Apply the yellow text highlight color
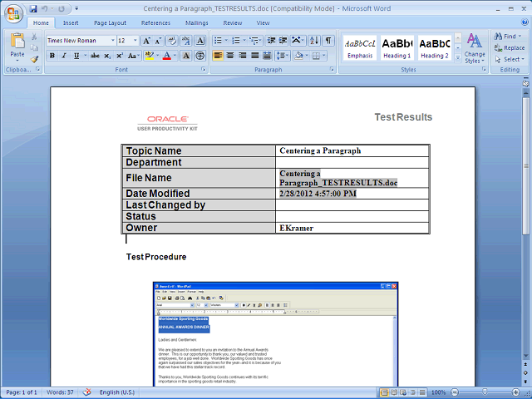Screen dimensions: 532x399 pyautogui.click(x=149, y=56)
